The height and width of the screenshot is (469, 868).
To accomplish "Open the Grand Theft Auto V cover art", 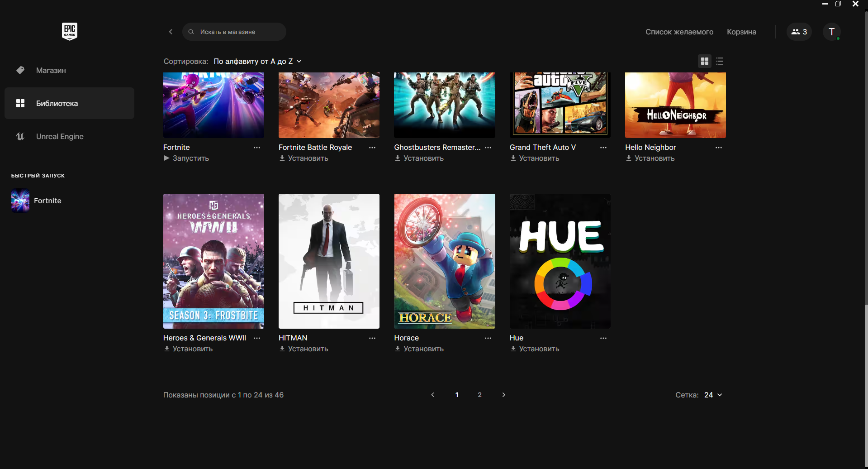I will (x=560, y=105).
